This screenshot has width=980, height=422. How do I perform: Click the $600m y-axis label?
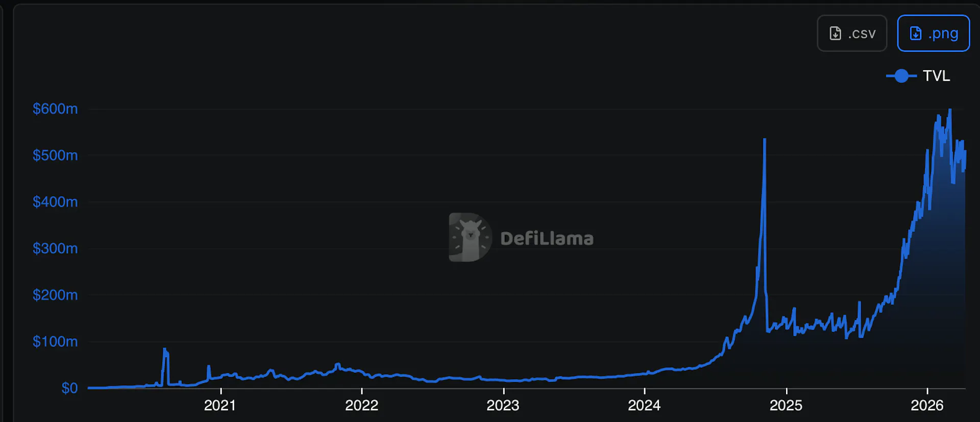coord(55,109)
